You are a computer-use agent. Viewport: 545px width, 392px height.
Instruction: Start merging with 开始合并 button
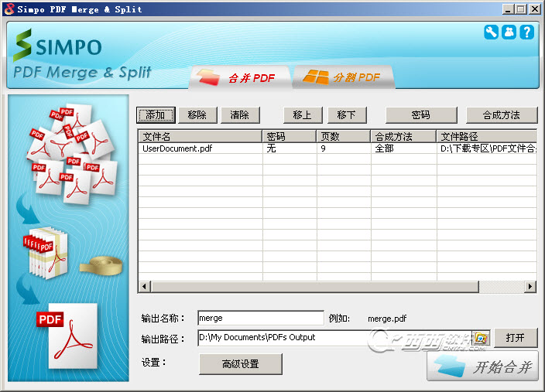(482, 366)
